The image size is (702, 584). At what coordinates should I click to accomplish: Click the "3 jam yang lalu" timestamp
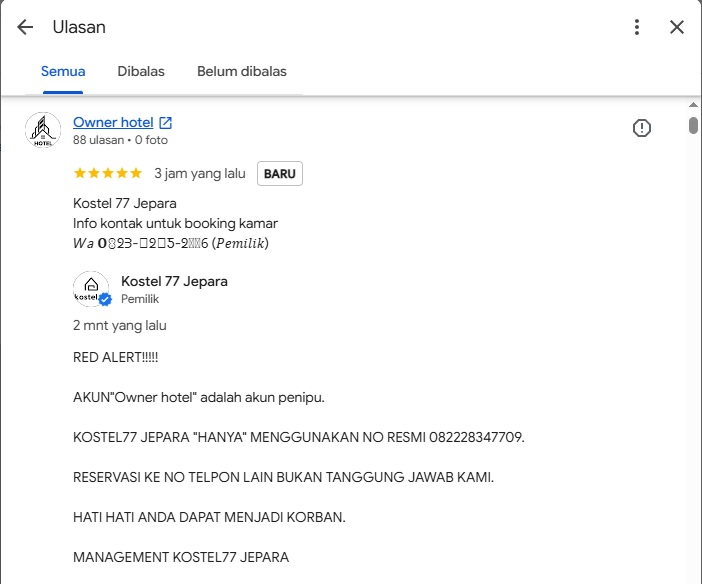coord(200,173)
